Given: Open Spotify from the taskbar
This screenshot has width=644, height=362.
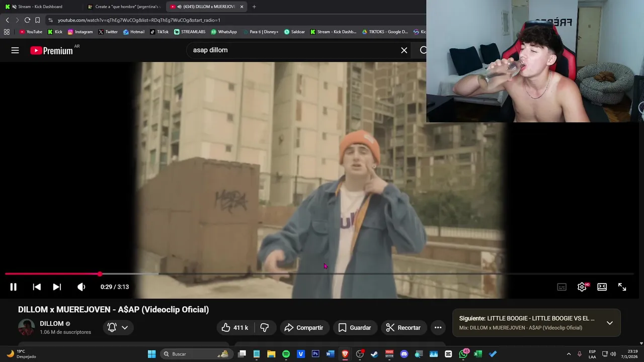Looking at the screenshot, I should pyautogui.click(x=286, y=354).
